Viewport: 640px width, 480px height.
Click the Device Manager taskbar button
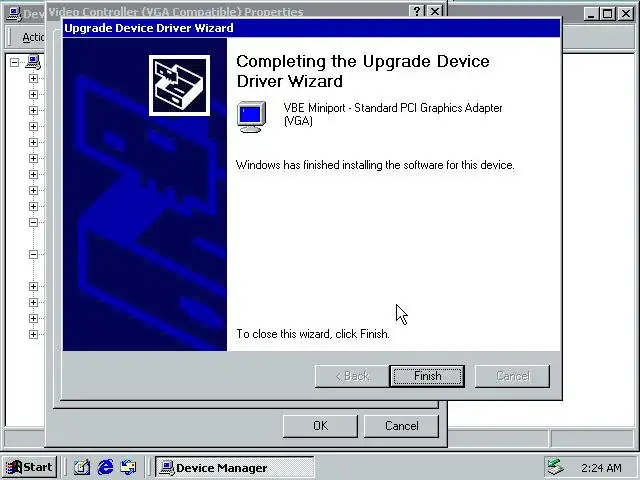(235, 468)
